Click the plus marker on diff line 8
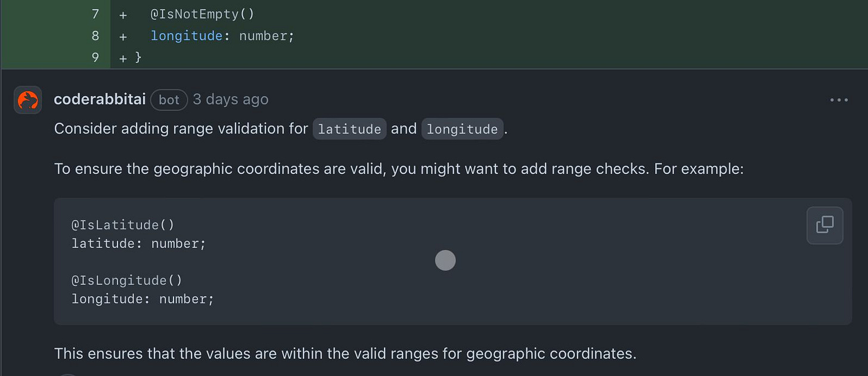 [123, 36]
